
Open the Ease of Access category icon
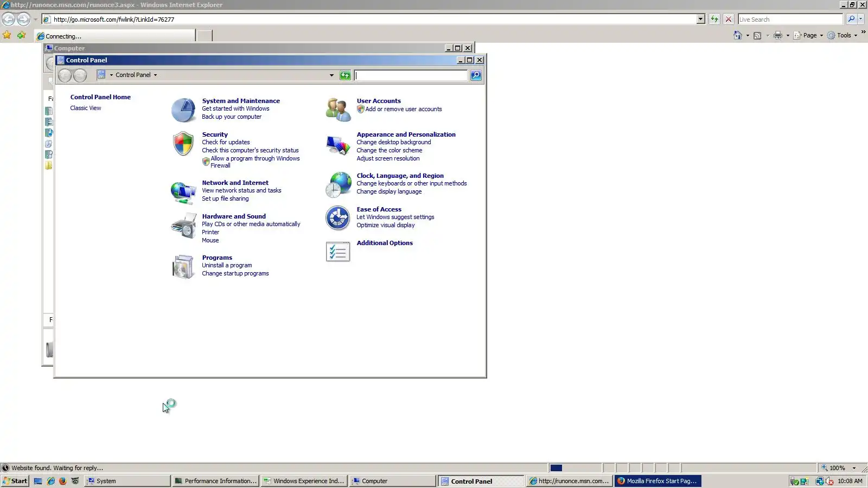click(x=338, y=219)
